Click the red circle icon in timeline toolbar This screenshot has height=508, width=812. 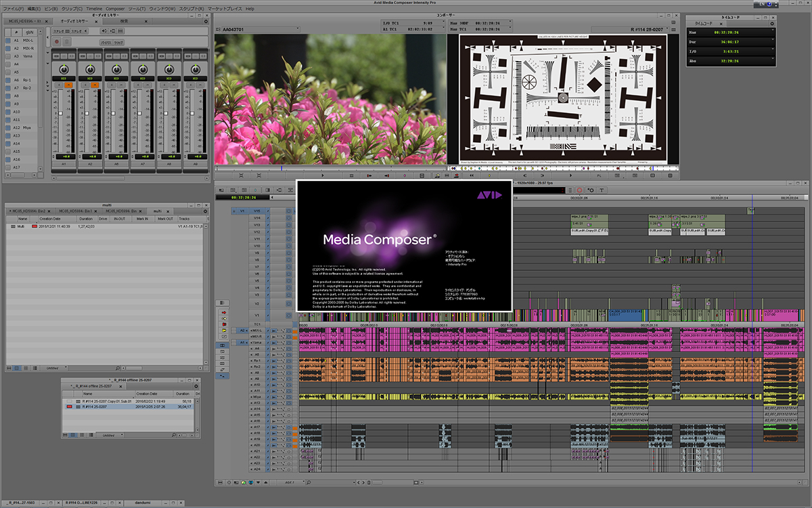[579, 190]
